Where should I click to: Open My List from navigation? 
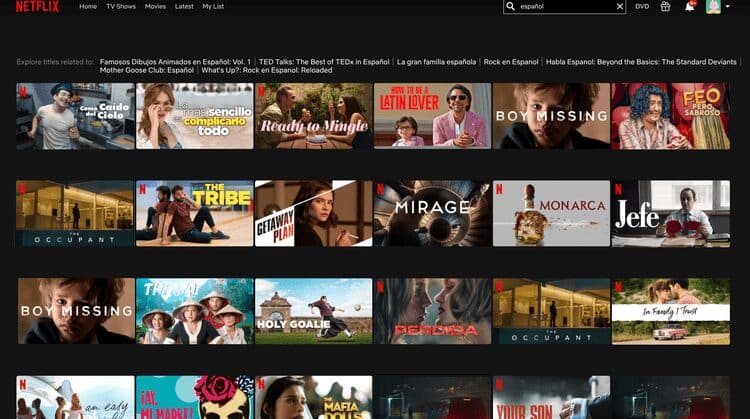coord(213,7)
